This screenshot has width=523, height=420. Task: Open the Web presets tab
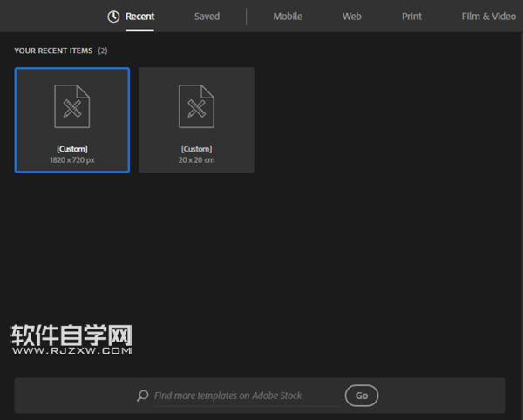tap(352, 17)
